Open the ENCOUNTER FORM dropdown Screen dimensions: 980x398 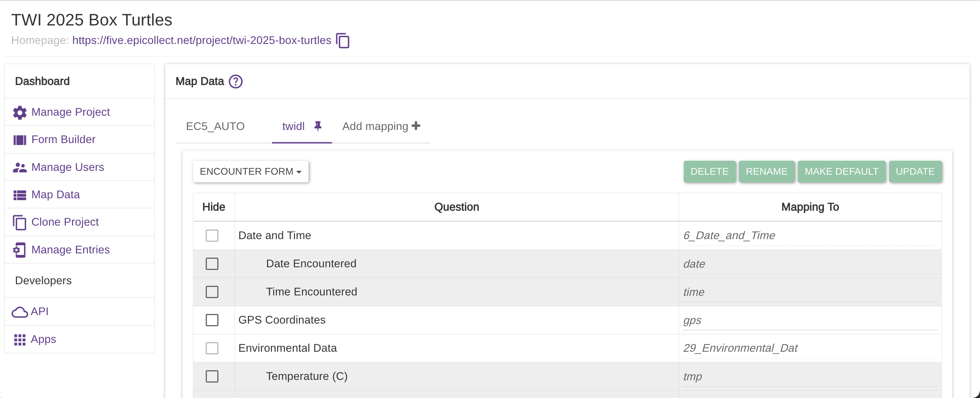tap(250, 172)
